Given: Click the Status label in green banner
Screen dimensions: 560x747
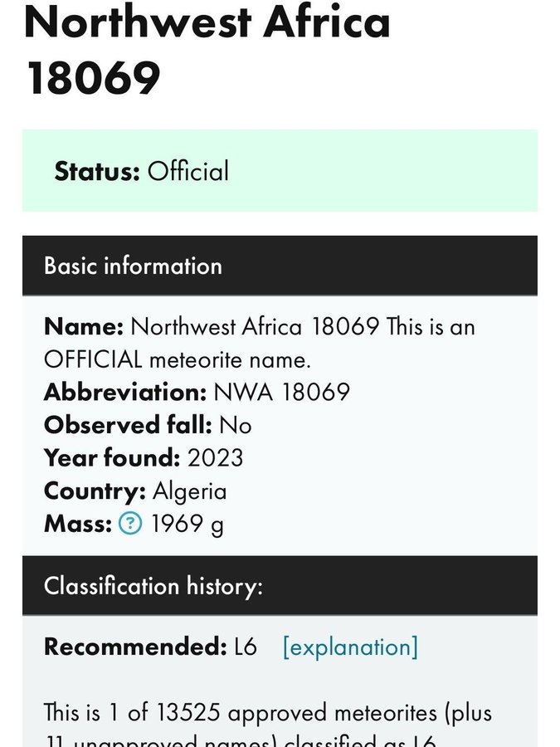Looking at the screenshot, I should [x=97, y=172].
